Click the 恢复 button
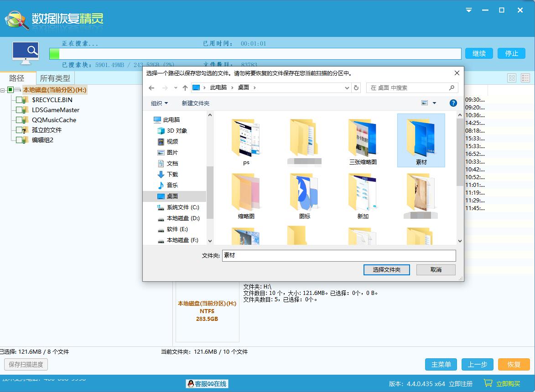 (x=514, y=364)
